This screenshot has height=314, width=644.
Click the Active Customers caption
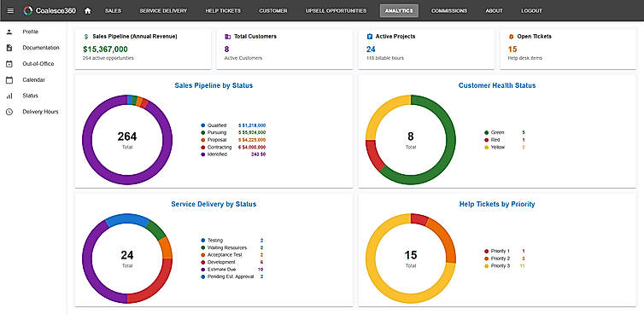pyautogui.click(x=243, y=58)
